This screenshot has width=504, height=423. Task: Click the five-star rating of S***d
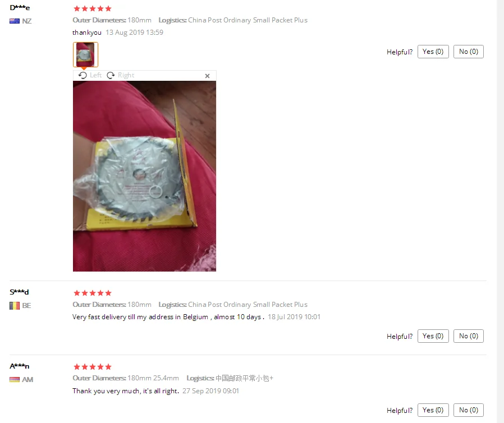click(x=92, y=293)
